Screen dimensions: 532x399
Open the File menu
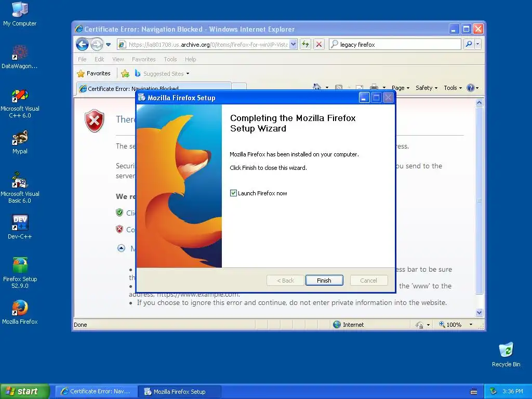coord(82,59)
